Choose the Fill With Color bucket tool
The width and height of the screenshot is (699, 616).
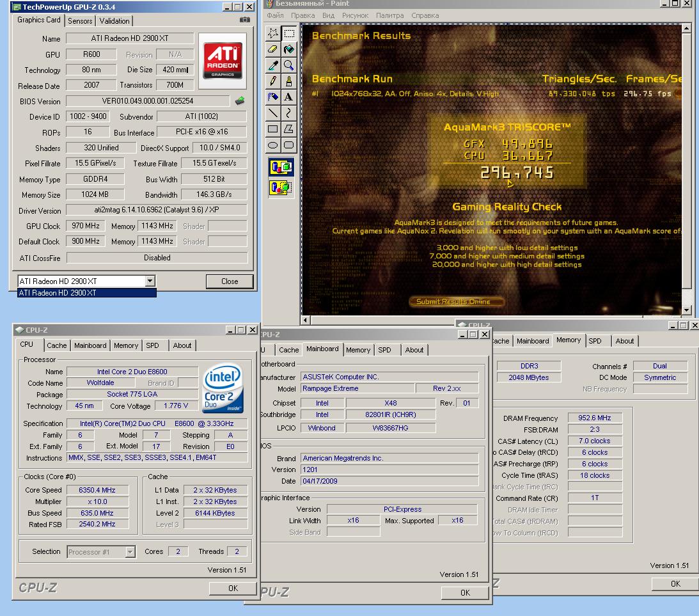click(x=289, y=49)
